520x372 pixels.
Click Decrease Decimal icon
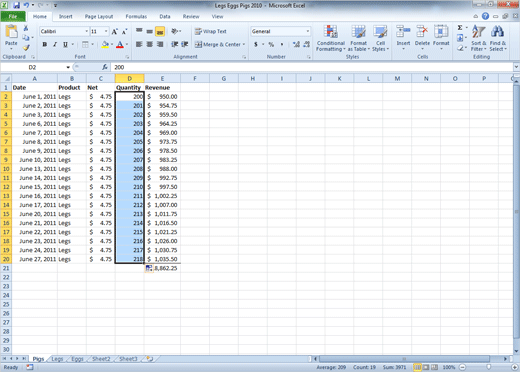tap(307, 44)
